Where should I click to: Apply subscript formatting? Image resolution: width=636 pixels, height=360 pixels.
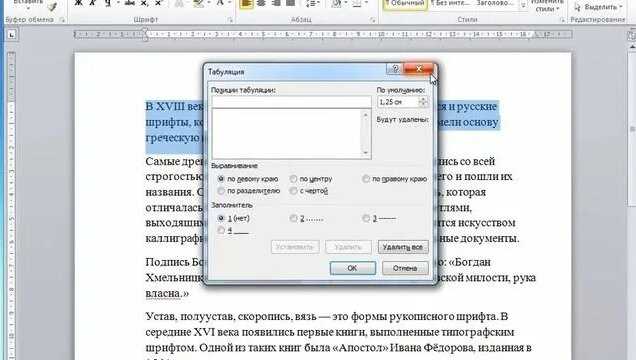[x=144, y=3]
